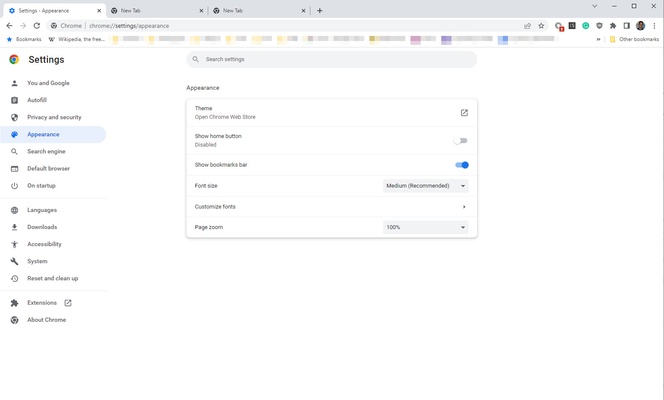The height and width of the screenshot is (400, 664).
Task: Open the Wikipedia bookmark
Action: tap(77, 39)
